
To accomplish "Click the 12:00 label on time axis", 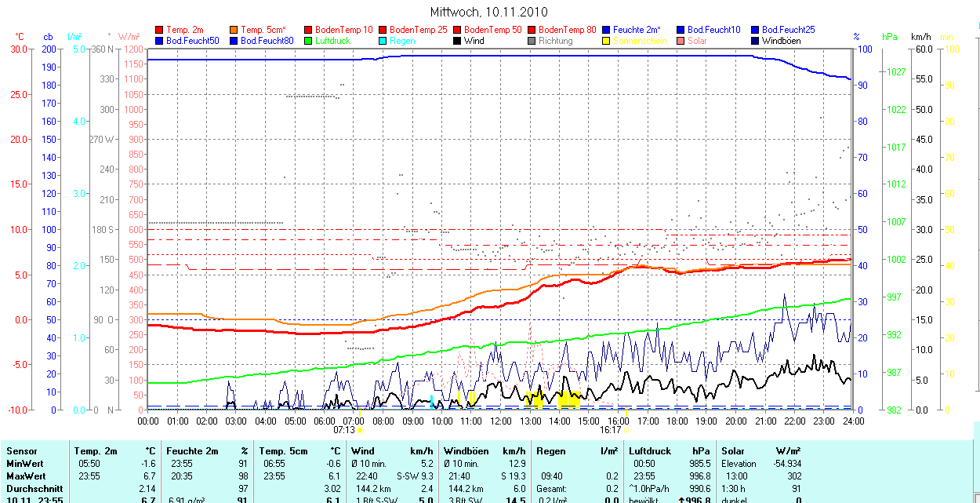I will [x=500, y=421].
